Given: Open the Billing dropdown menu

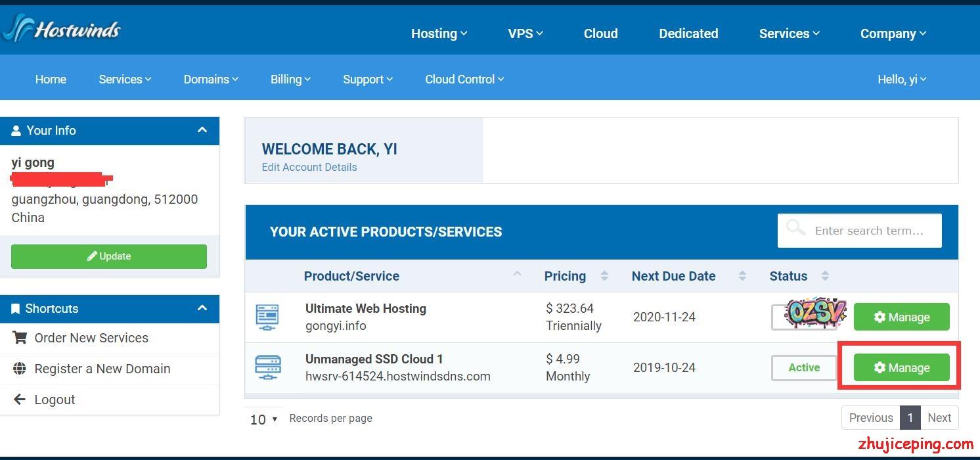Looking at the screenshot, I should (x=290, y=80).
